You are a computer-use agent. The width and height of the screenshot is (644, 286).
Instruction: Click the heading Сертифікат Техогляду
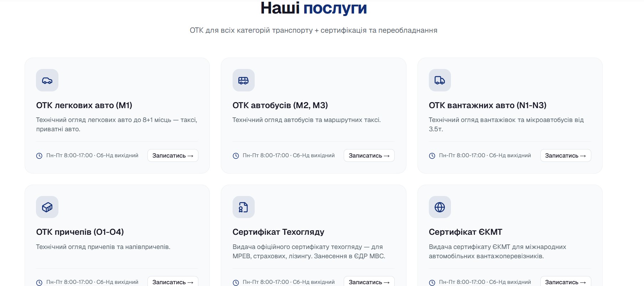[279, 232]
